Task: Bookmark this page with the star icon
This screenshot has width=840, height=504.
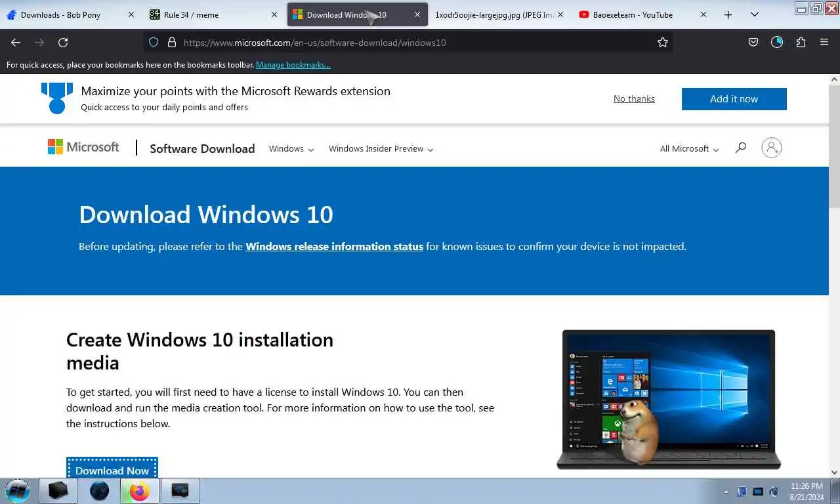Action: 663,42
